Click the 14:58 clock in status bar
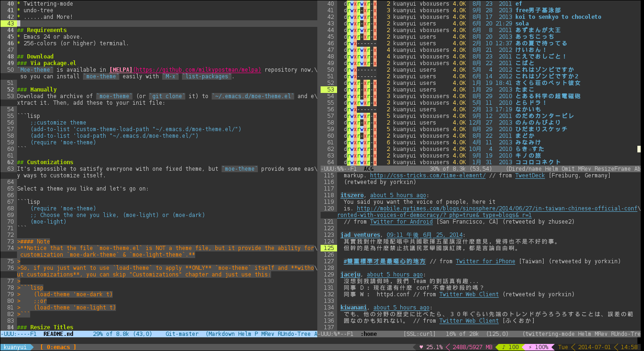This screenshot has height=351, width=644. (x=629, y=347)
